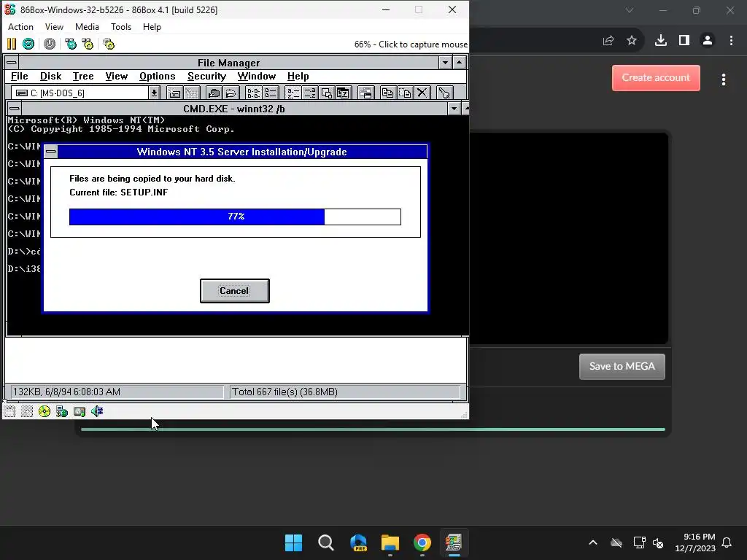Show hidden system tray icons chevron
The image size is (747, 560).
click(x=593, y=542)
